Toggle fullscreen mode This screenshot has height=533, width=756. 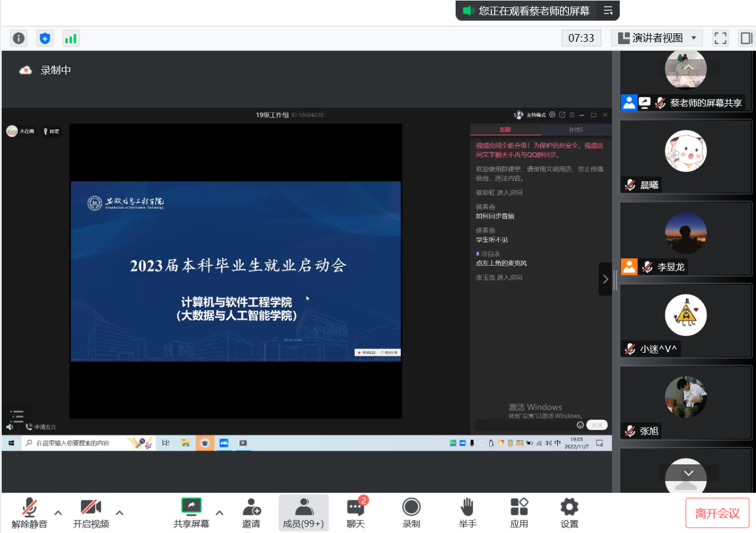(720, 38)
